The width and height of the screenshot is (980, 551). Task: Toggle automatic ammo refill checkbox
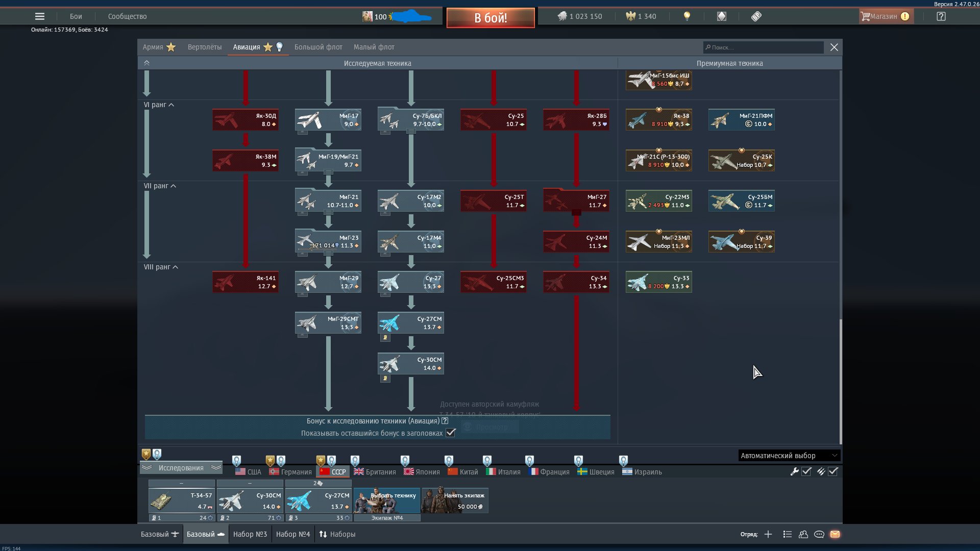tap(833, 471)
